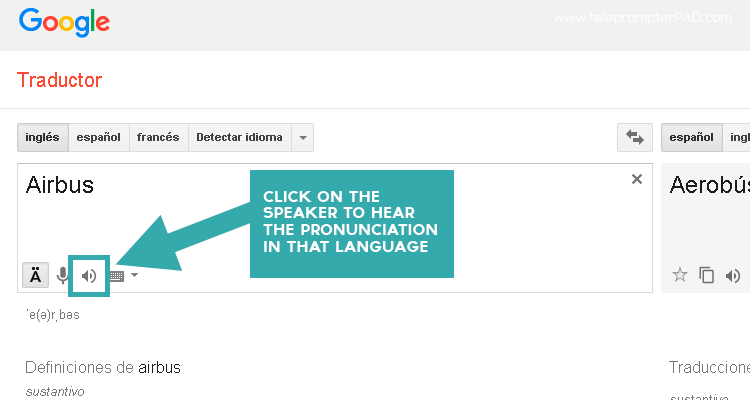Clear the source text with the X
Image resolution: width=750 pixels, height=400 pixels.
point(636,179)
